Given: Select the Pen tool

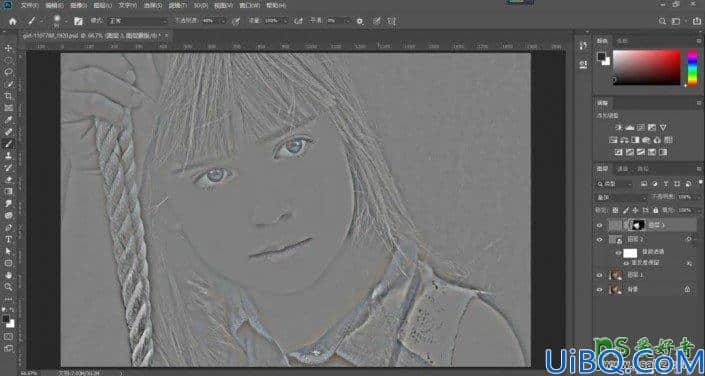Looking at the screenshot, I should click(9, 227).
